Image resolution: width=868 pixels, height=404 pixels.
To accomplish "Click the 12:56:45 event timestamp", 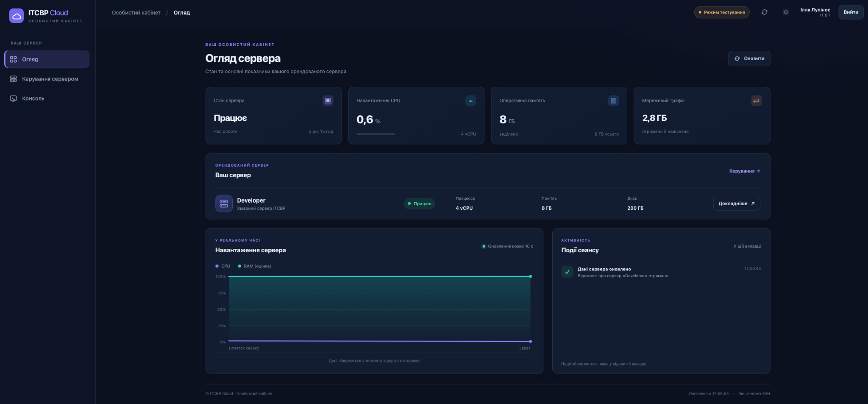I will pos(752,269).
